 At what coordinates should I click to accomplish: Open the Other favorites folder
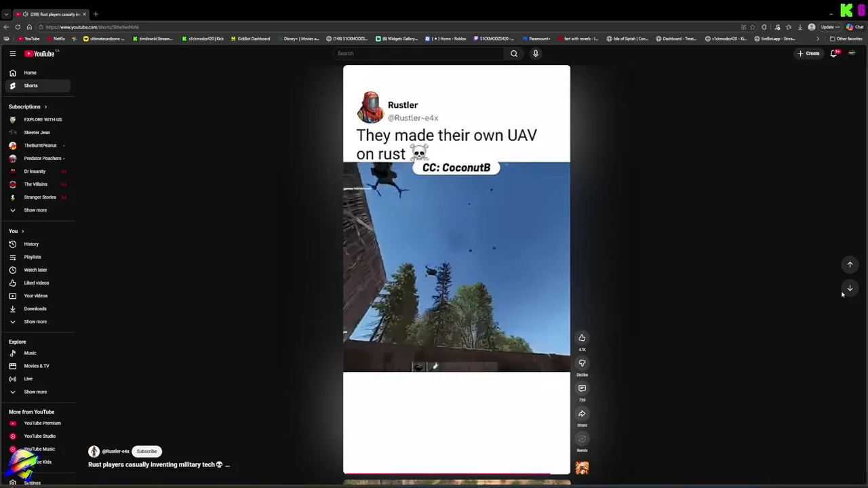[x=846, y=39]
